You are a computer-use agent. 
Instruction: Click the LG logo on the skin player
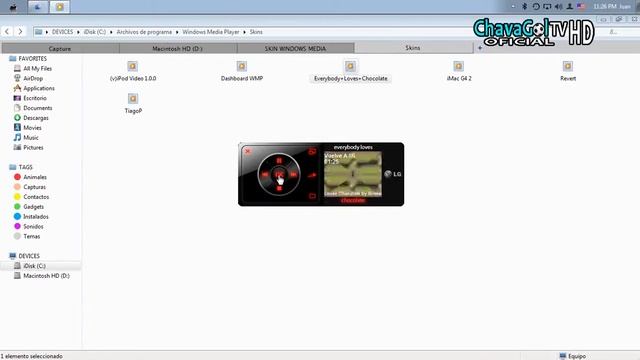click(393, 174)
